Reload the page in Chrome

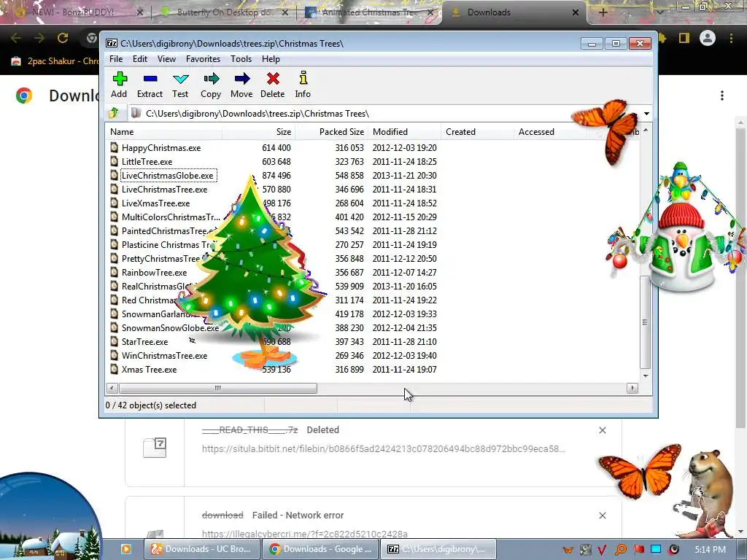click(63, 38)
